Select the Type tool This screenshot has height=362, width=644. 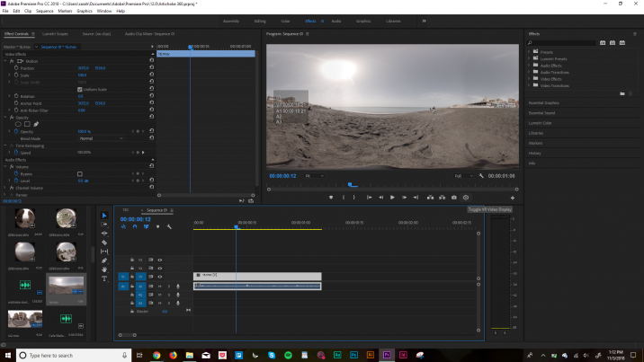tap(104, 278)
